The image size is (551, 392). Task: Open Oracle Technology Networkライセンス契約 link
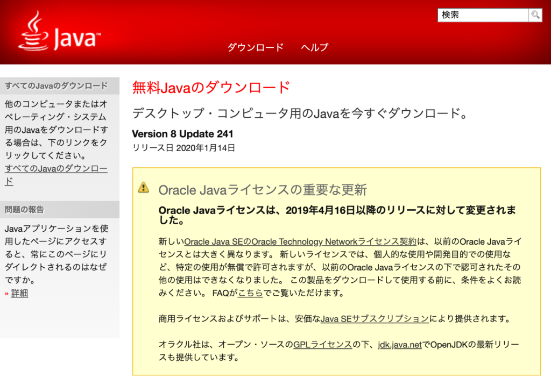(300, 241)
